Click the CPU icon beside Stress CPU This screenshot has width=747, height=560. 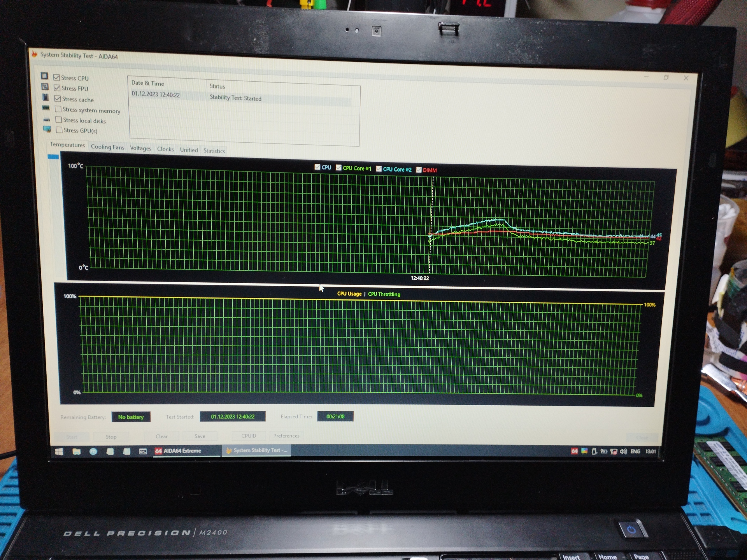click(44, 75)
